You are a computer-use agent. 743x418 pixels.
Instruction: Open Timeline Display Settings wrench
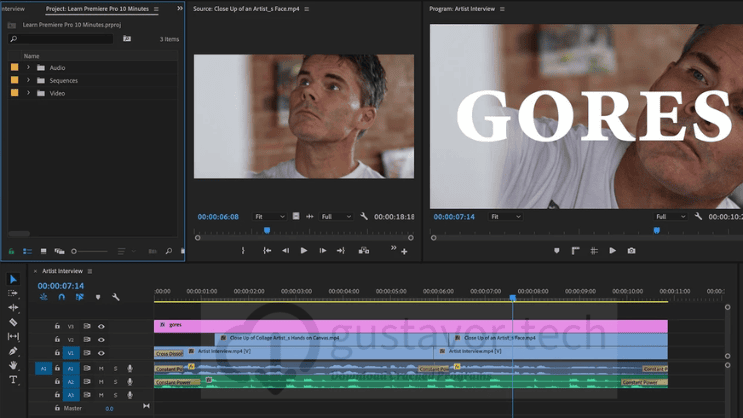tap(116, 297)
